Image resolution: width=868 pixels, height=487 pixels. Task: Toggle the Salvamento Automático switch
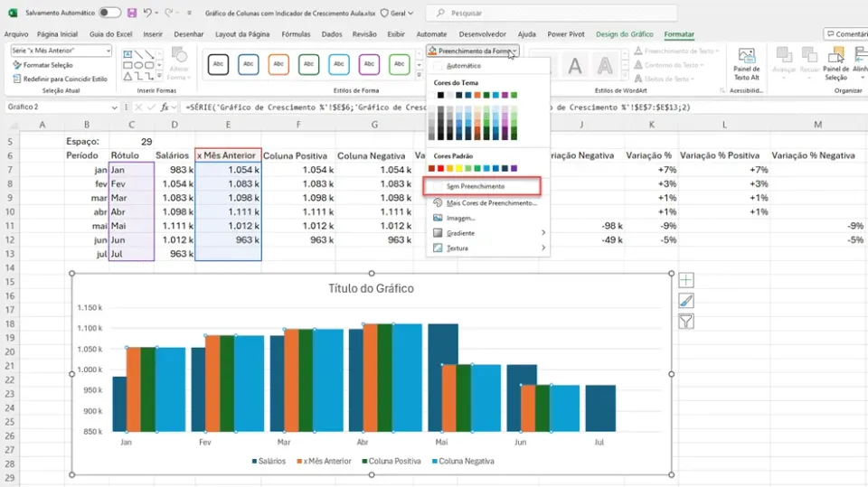pyautogui.click(x=109, y=13)
